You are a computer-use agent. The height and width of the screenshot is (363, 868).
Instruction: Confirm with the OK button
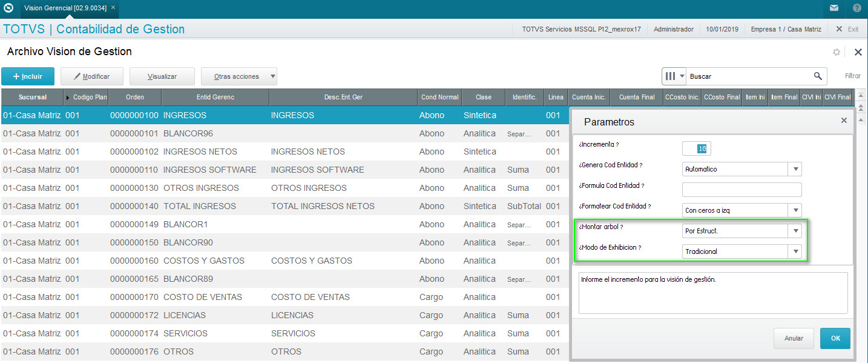pos(835,338)
